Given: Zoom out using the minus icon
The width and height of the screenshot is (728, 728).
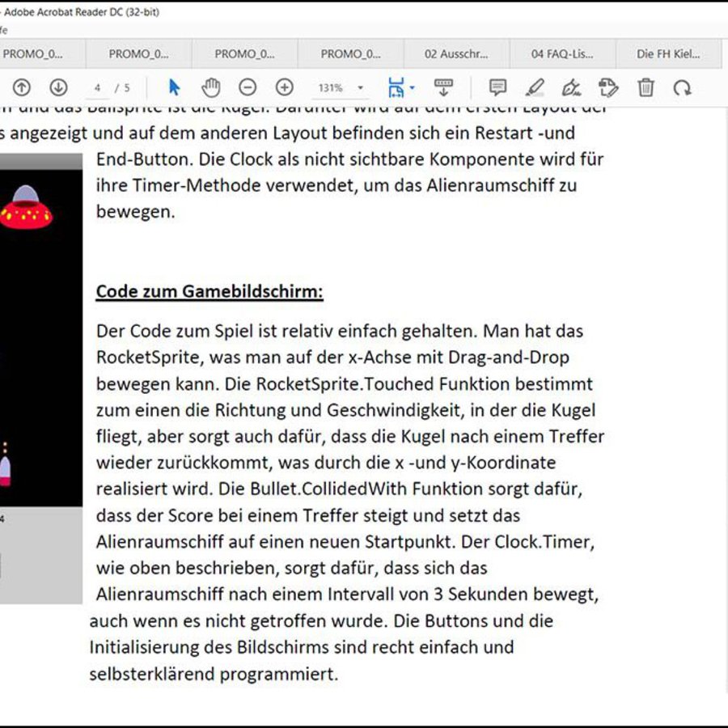Looking at the screenshot, I should click(x=248, y=87).
